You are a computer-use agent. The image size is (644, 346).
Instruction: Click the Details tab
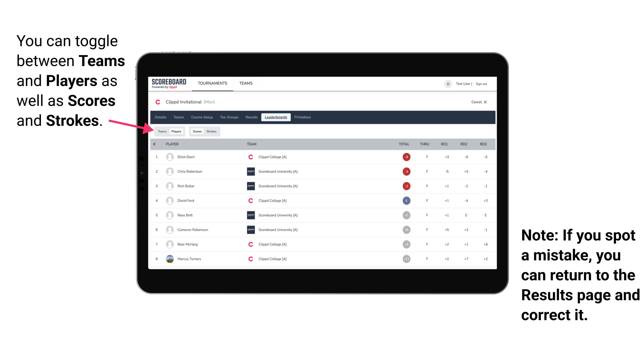point(161,117)
